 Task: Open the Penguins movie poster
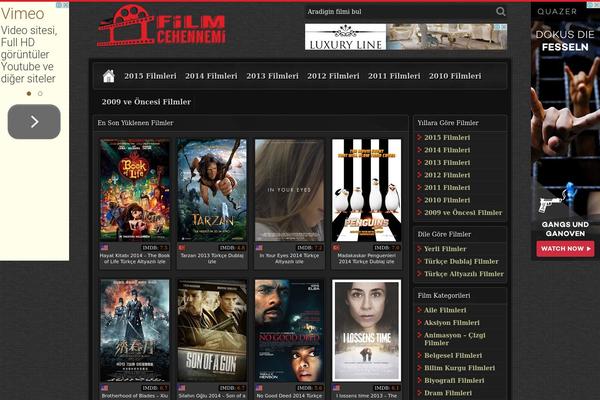tap(367, 190)
